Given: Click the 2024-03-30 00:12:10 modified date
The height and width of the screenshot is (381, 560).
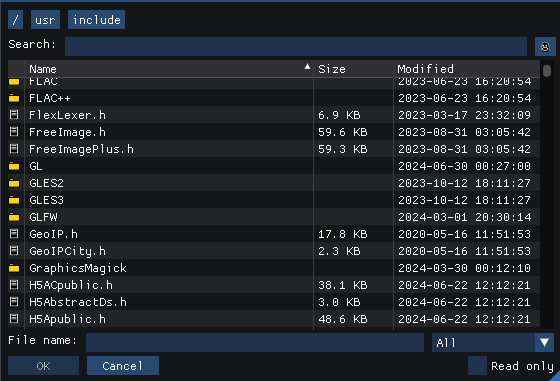Looking at the screenshot, I should 464,268.
